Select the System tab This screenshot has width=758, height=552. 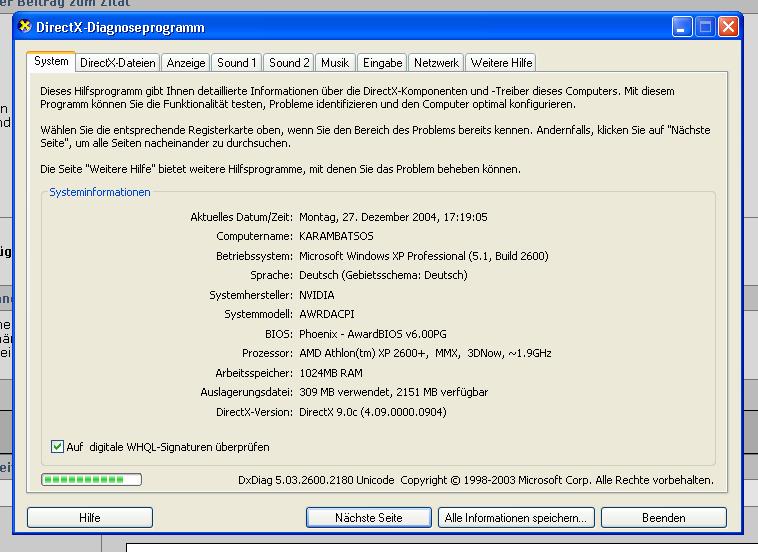(x=51, y=61)
